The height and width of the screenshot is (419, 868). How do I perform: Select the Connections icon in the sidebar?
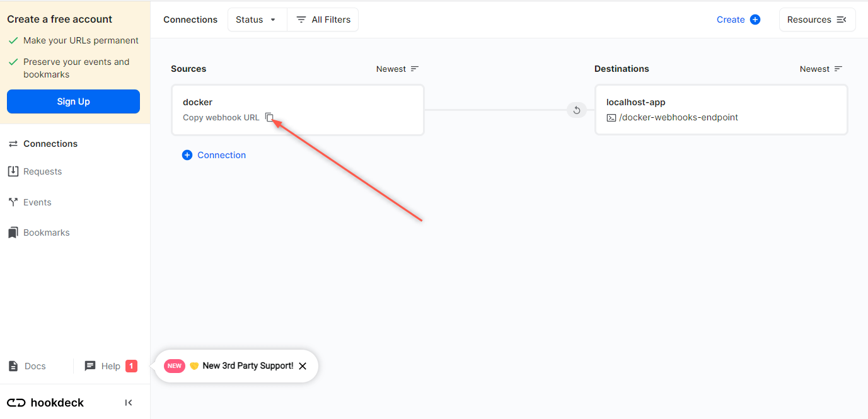point(13,143)
